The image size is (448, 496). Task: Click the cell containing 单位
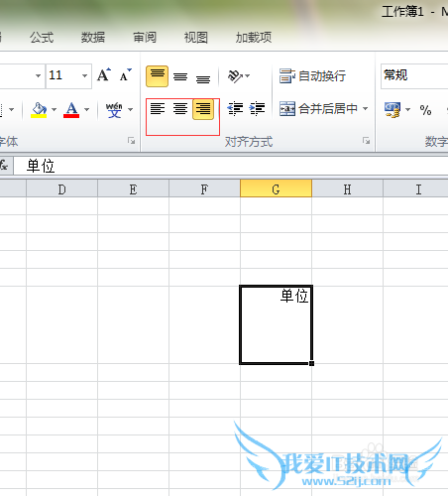tap(277, 324)
